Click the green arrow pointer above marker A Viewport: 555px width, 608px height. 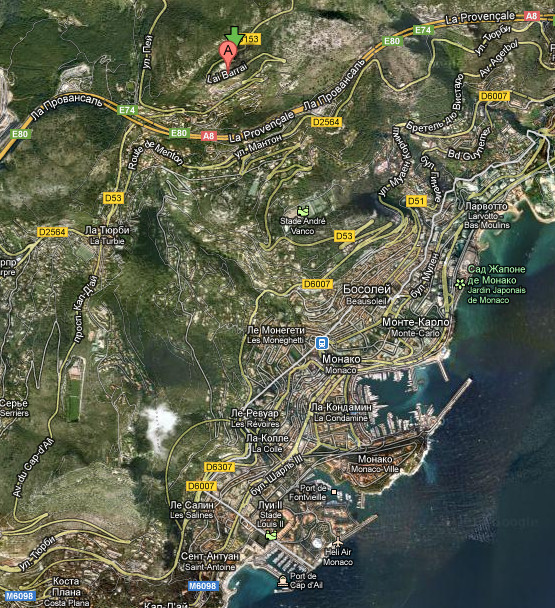pos(234,36)
